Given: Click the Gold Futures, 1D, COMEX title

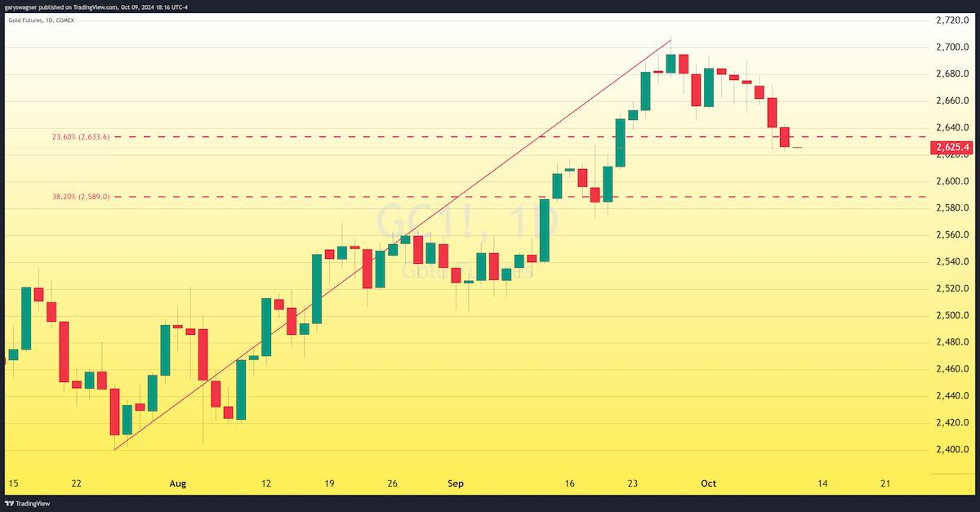Looking at the screenshot, I should point(41,20).
